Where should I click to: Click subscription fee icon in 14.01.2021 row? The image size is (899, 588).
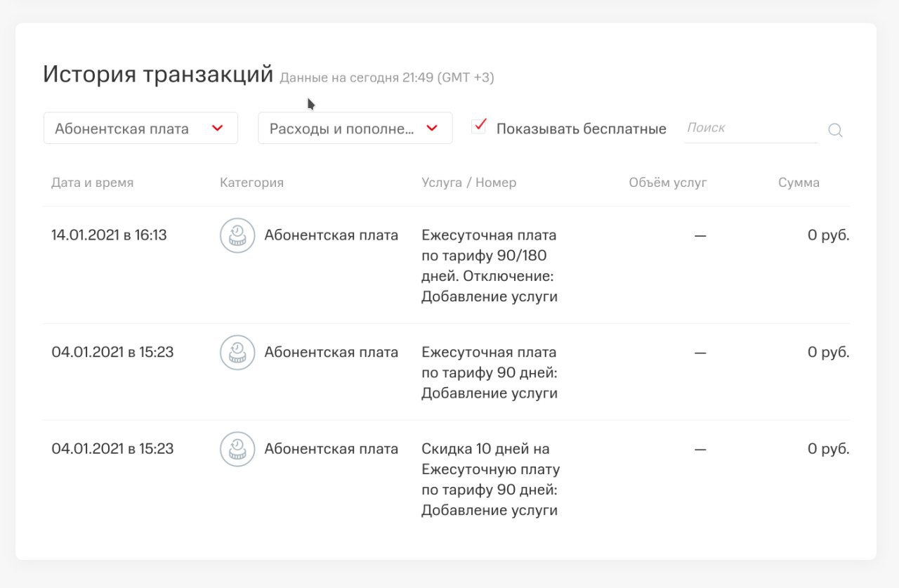[x=237, y=235]
